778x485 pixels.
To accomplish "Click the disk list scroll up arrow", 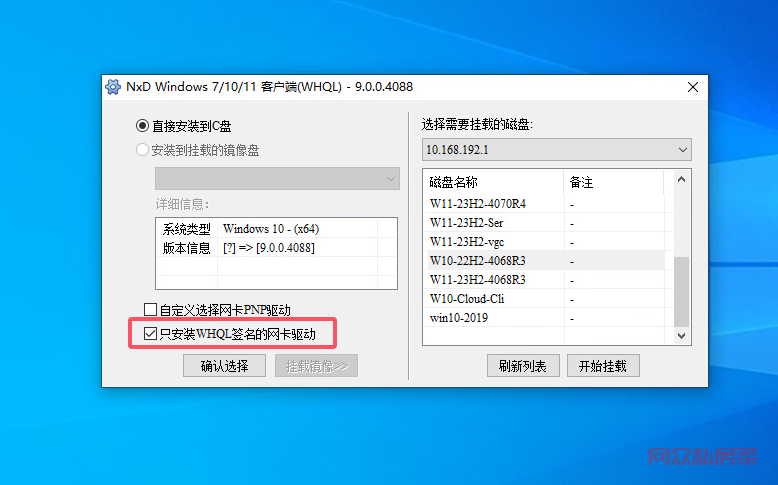I will click(682, 179).
